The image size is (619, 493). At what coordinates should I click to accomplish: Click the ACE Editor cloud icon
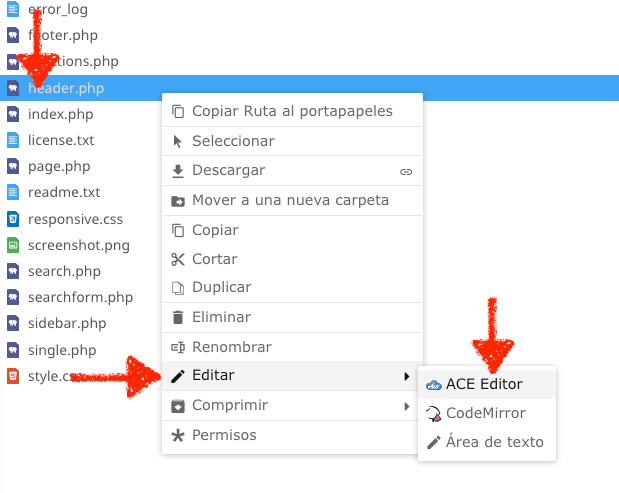click(x=433, y=385)
